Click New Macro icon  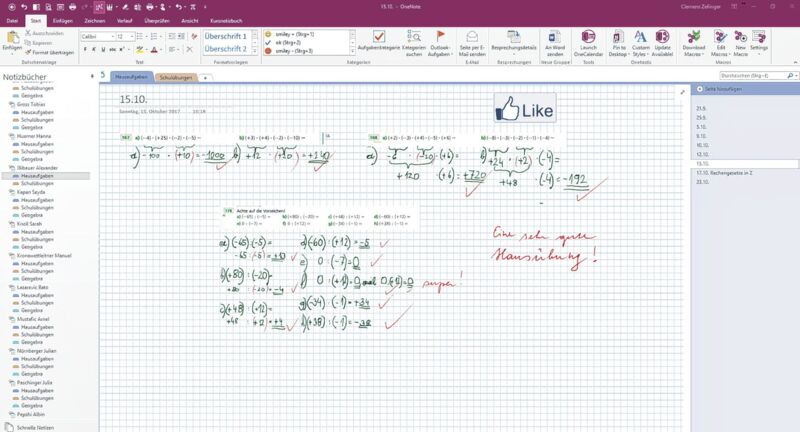click(x=741, y=43)
